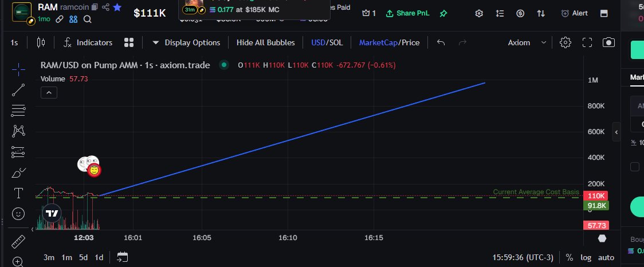Collapse the indicator legend chevron

point(49,93)
